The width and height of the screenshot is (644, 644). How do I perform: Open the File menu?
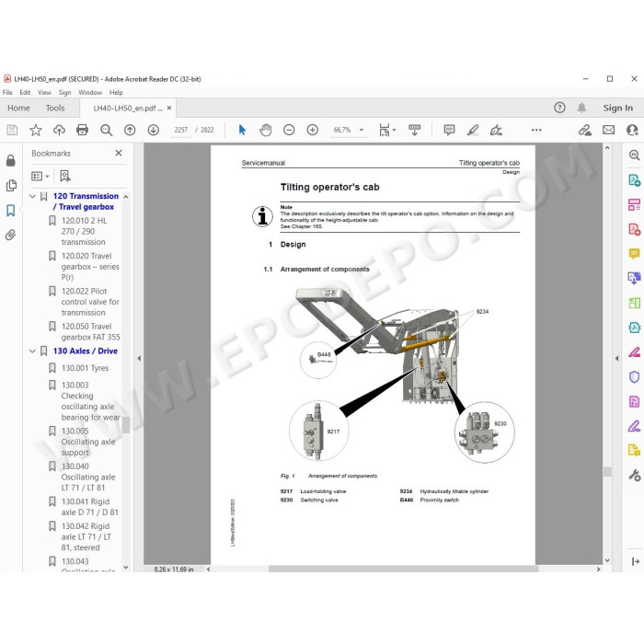[7, 92]
